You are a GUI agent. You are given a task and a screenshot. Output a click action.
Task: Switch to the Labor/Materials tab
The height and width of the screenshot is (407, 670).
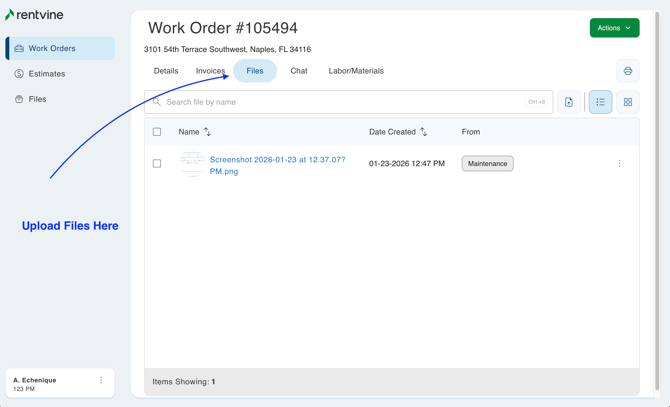coord(356,71)
